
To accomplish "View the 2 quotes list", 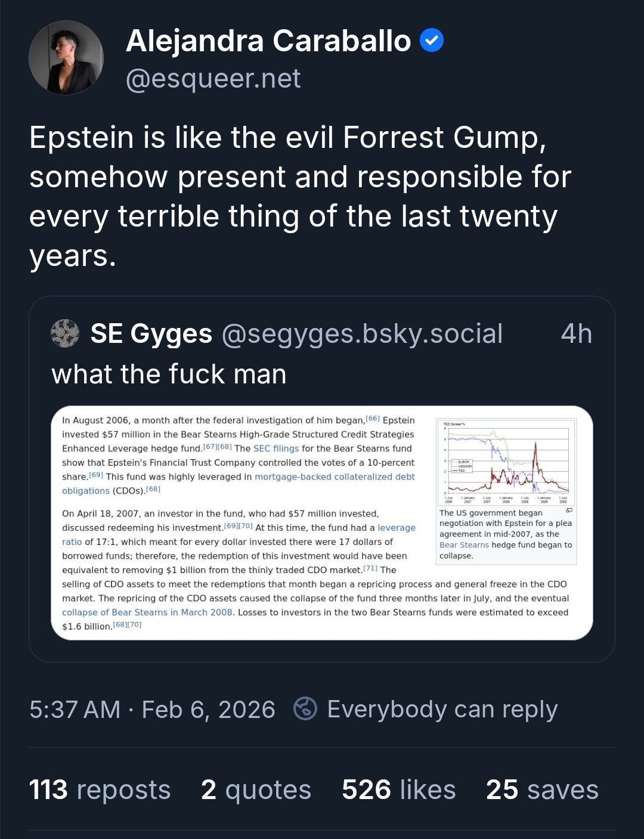I will point(256,790).
